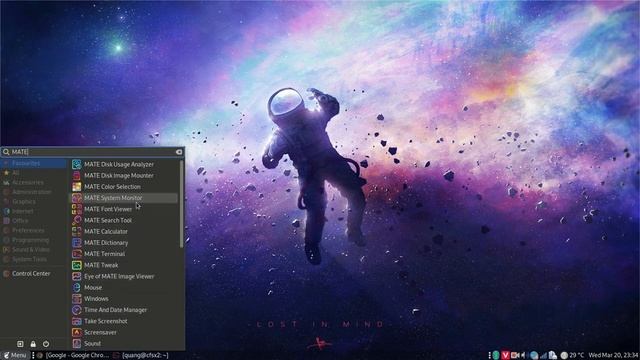This screenshot has width=640, height=360.
Task: Open Control Center
Action: click(x=33, y=273)
